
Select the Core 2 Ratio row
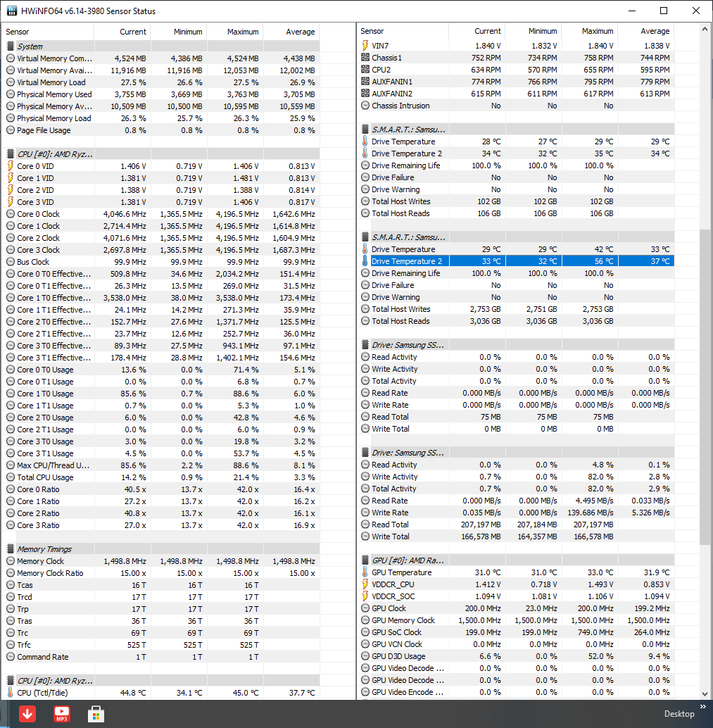(x=160, y=513)
